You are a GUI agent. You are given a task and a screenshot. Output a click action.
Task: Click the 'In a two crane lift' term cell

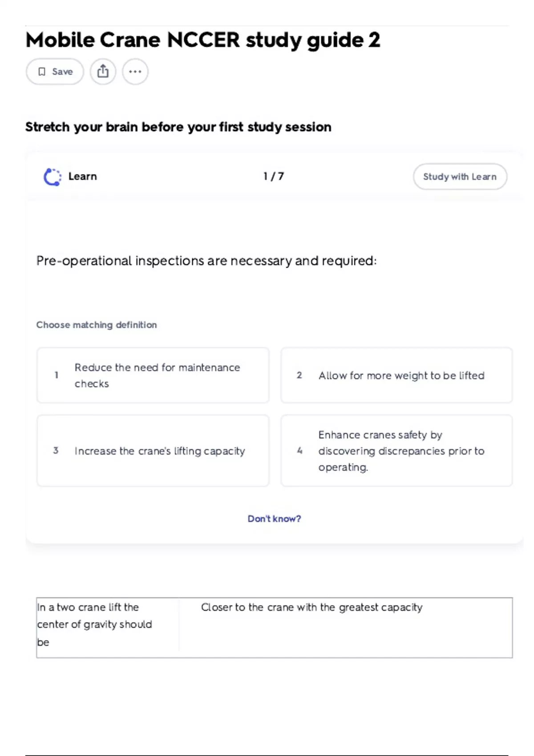click(x=108, y=625)
